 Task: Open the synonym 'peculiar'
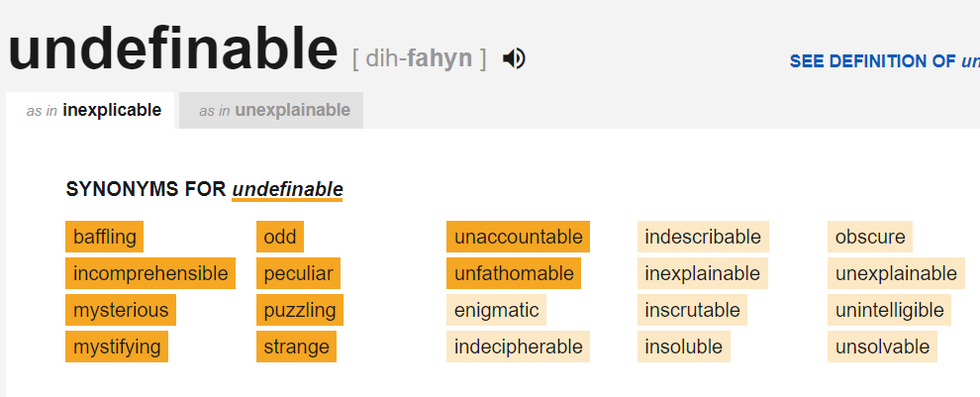point(298,273)
